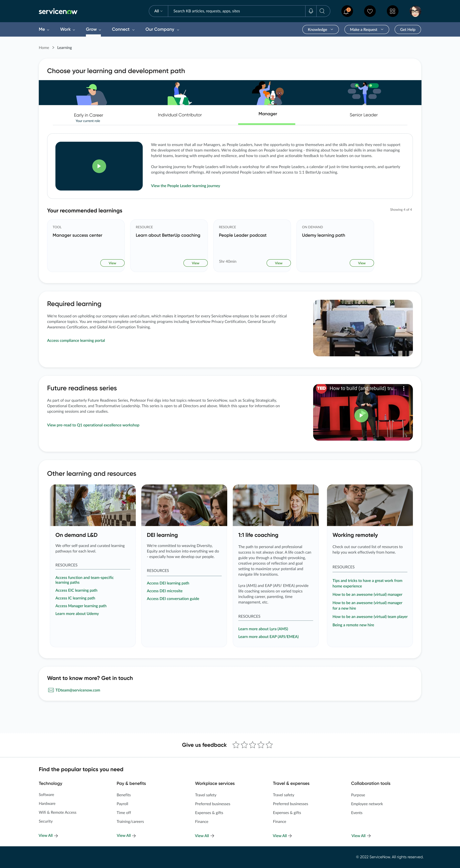View the Manager success center tool
The height and width of the screenshot is (868, 460).
click(112, 263)
